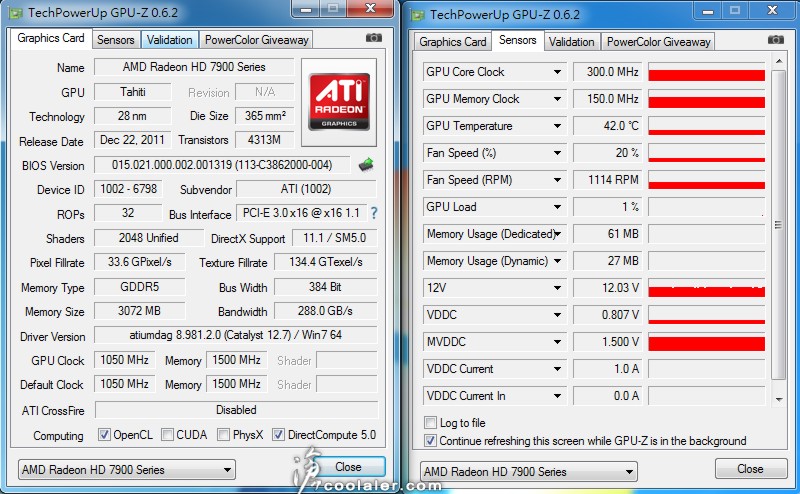Click the 1114 RPM fan speed value
This screenshot has height=494, width=800.
point(608,180)
